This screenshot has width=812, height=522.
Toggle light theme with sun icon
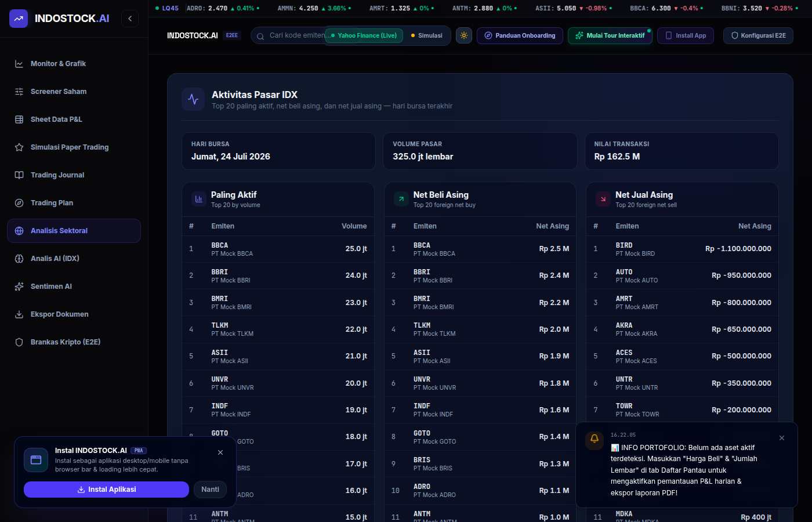pos(464,35)
